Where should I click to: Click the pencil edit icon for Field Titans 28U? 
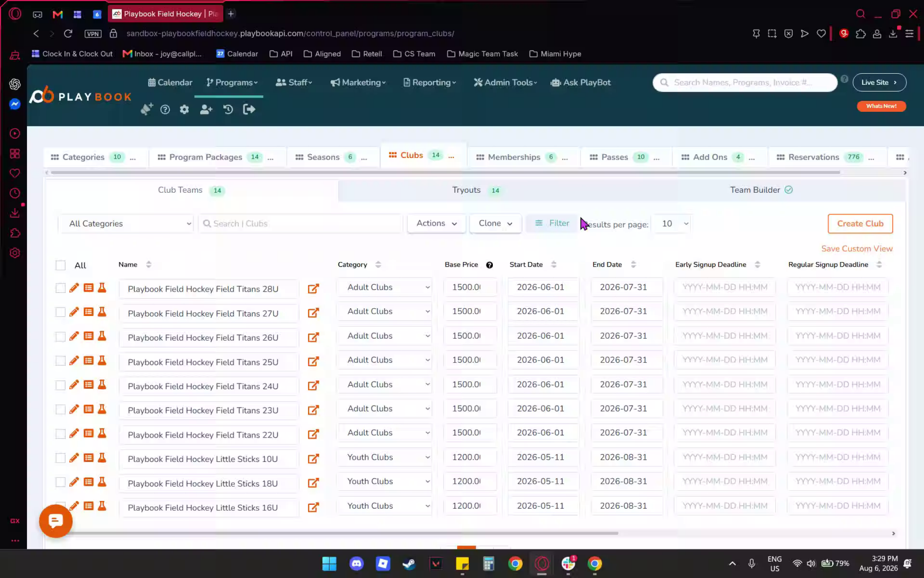[x=74, y=288]
